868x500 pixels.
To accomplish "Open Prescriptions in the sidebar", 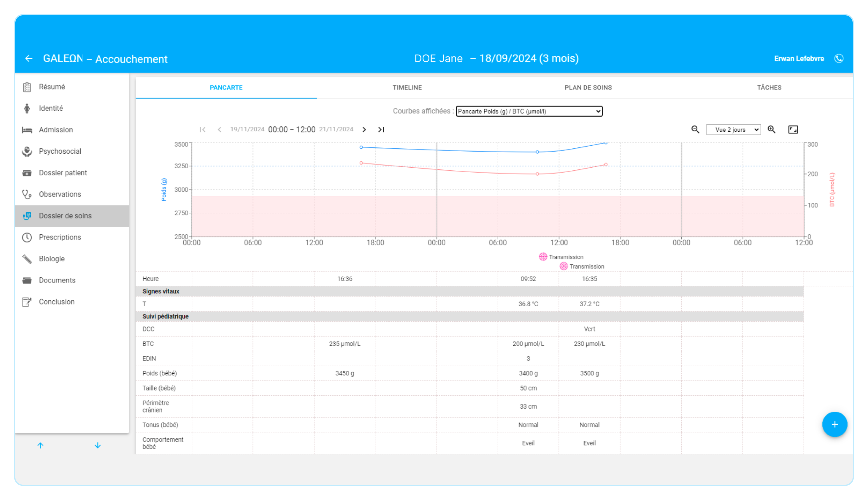I will (60, 237).
